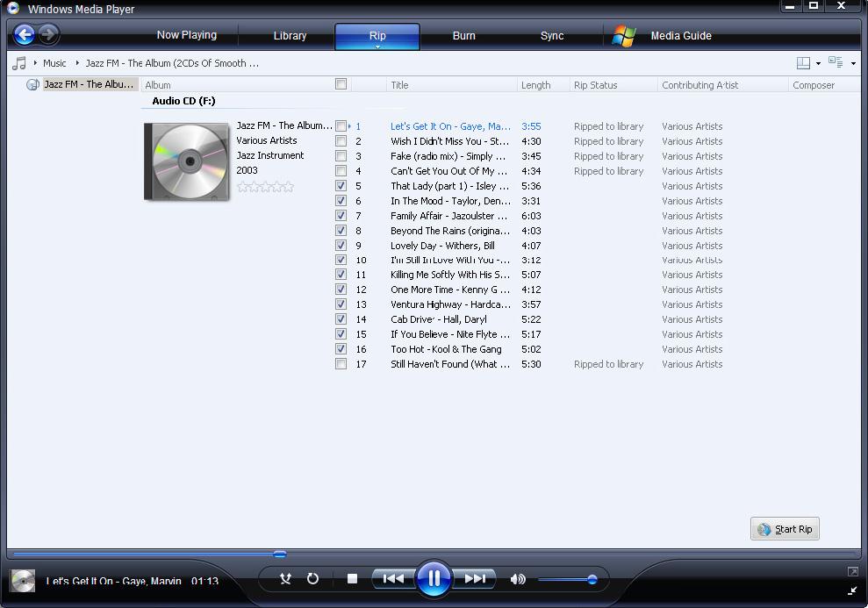Select the Rip tab
868x608 pixels.
[x=377, y=35]
